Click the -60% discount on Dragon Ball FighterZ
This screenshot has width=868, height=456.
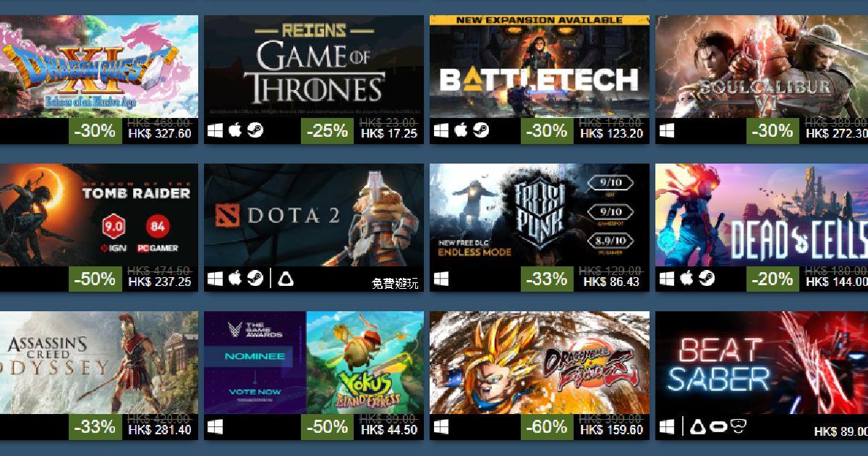click(547, 426)
